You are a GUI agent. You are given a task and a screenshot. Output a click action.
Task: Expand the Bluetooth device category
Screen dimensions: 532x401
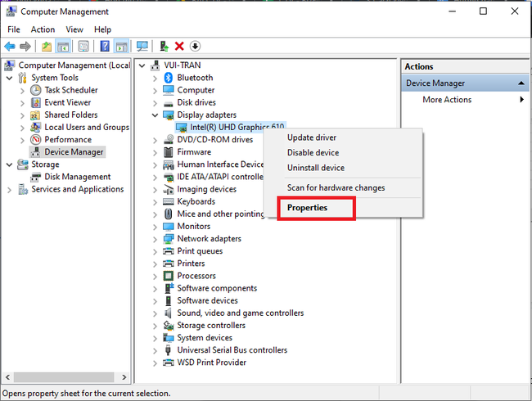pyautogui.click(x=155, y=79)
